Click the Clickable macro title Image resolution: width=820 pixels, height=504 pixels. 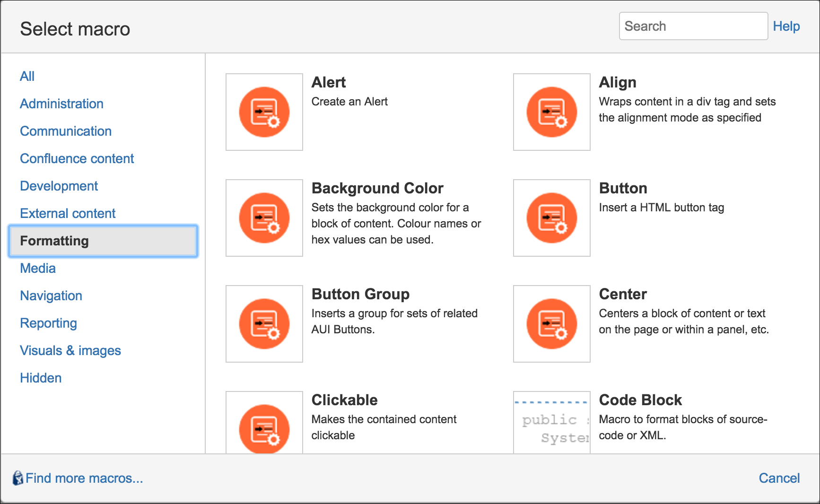point(344,400)
